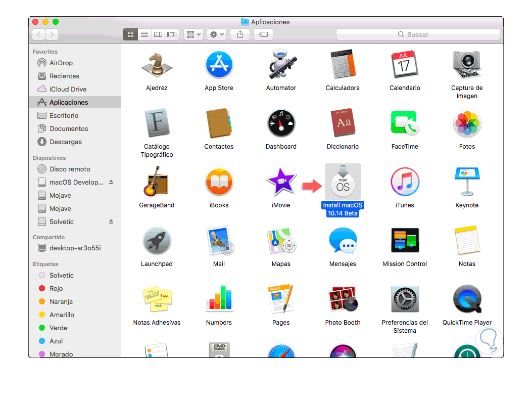The height and width of the screenshot is (398, 532).
Task: Click the share button in toolbar
Action: pos(240,34)
